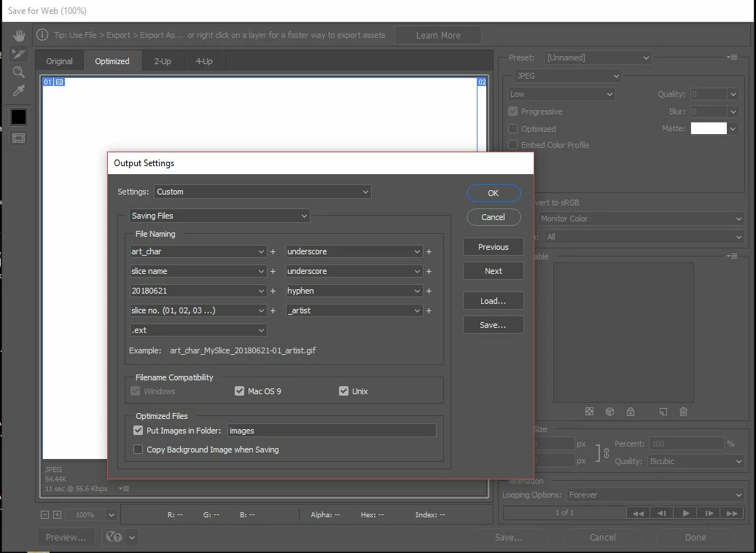
Task: Click the images folder name field
Action: (x=332, y=430)
